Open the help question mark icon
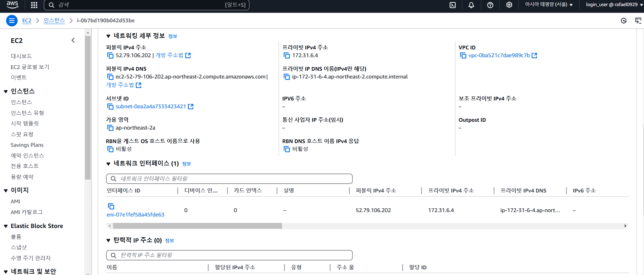Viewport: 644px width, 275px height. [x=490, y=5]
